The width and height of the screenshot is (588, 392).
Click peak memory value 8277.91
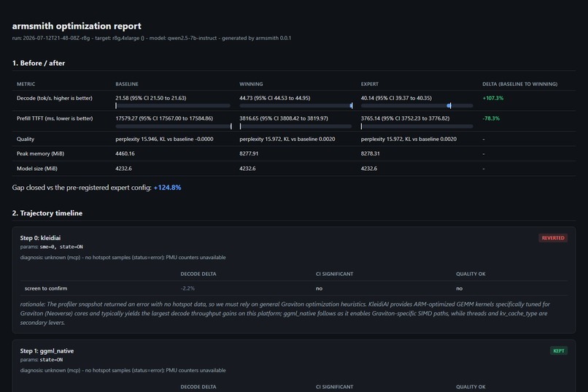pyautogui.click(x=249, y=153)
